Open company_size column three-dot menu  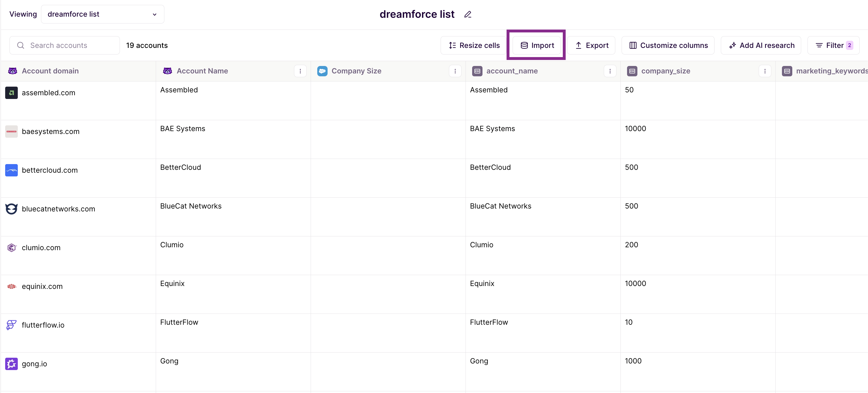(764, 71)
